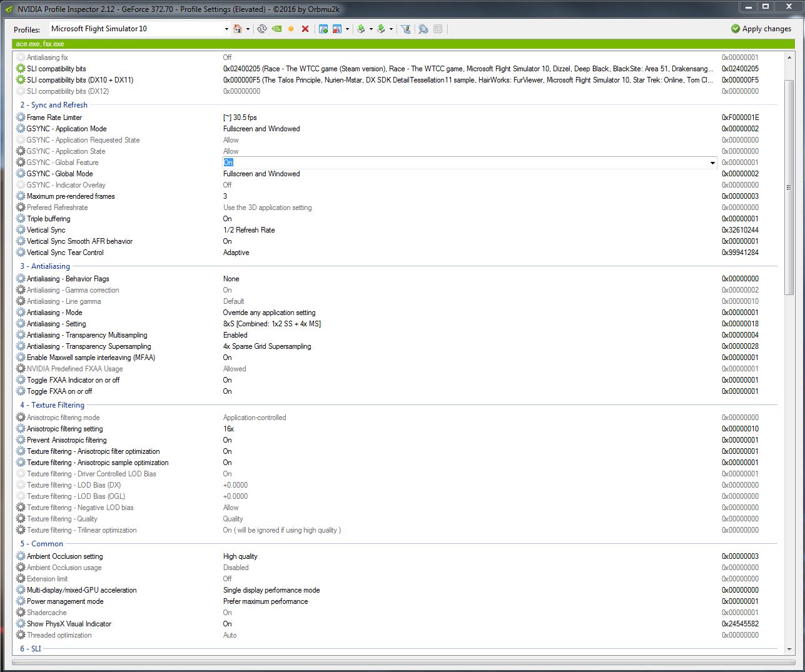Open dropdown arrow next to remove application icon
805x672 pixels.
pos(347,29)
